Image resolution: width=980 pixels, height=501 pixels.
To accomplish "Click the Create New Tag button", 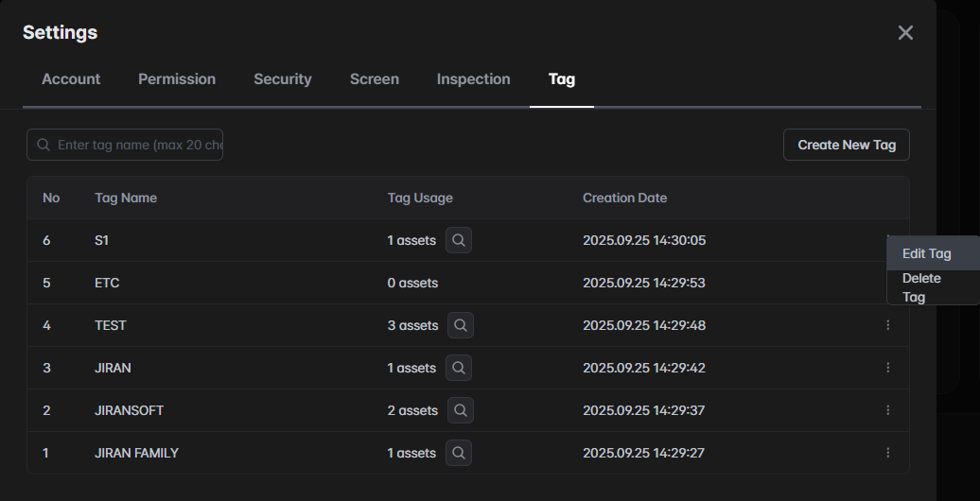I will point(846,145).
